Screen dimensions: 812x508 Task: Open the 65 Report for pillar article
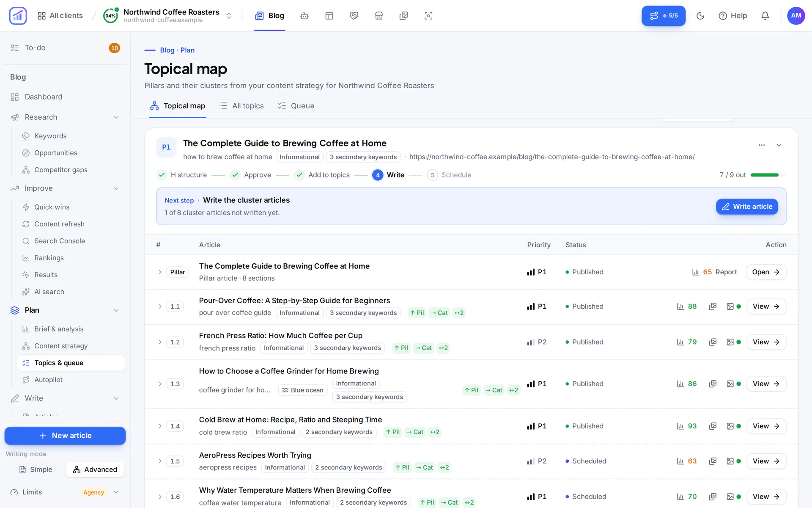[714, 272]
